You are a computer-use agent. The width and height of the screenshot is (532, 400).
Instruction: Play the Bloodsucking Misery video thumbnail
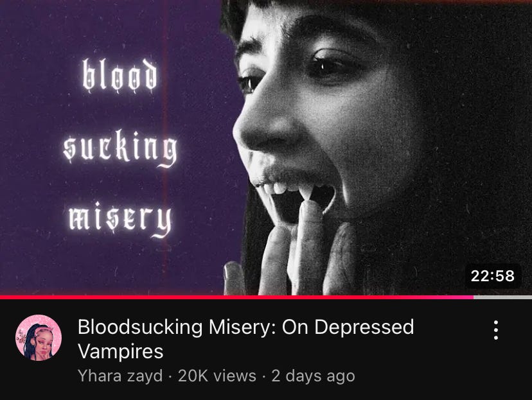266,148
